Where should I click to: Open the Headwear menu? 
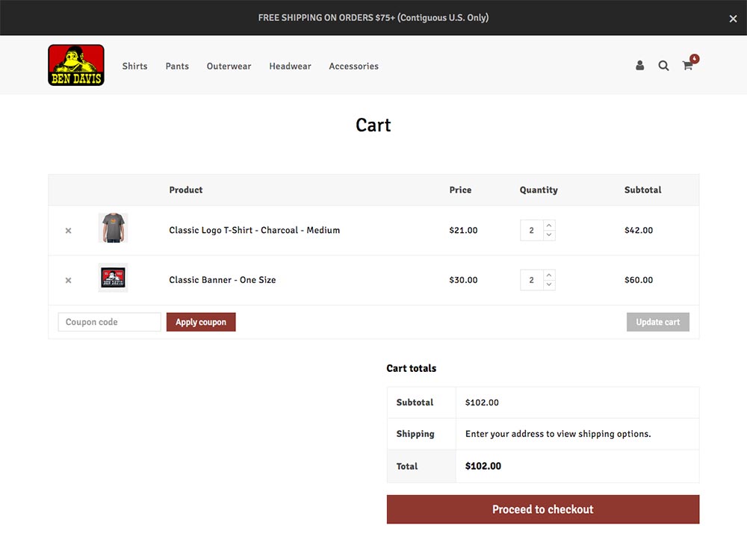tap(290, 66)
